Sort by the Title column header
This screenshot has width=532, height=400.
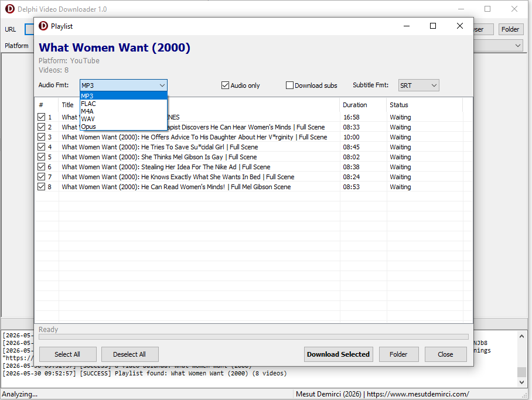(199, 105)
